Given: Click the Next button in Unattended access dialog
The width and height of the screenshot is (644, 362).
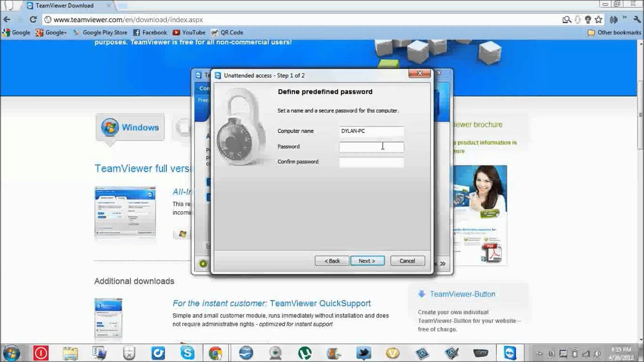Looking at the screenshot, I should [367, 261].
